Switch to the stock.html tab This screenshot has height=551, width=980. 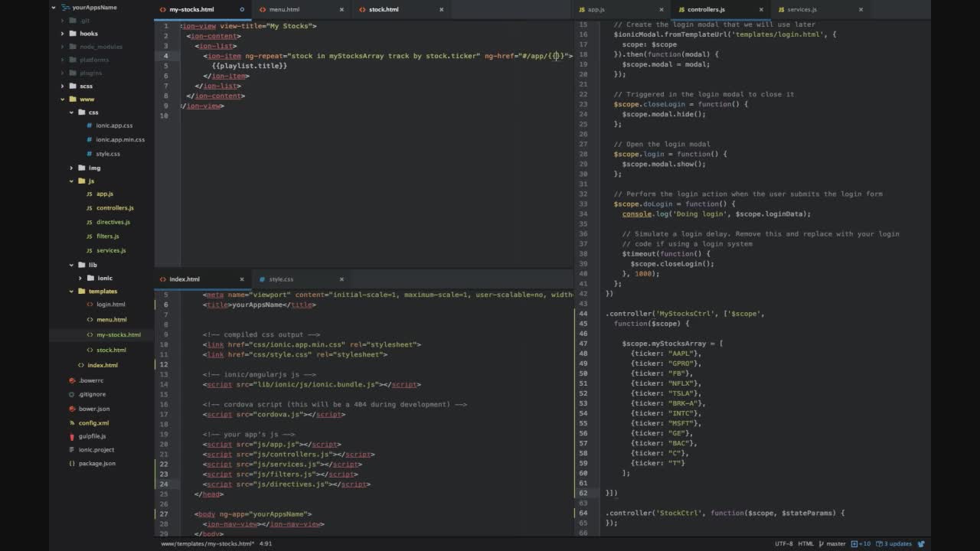pyautogui.click(x=401, y=9)
